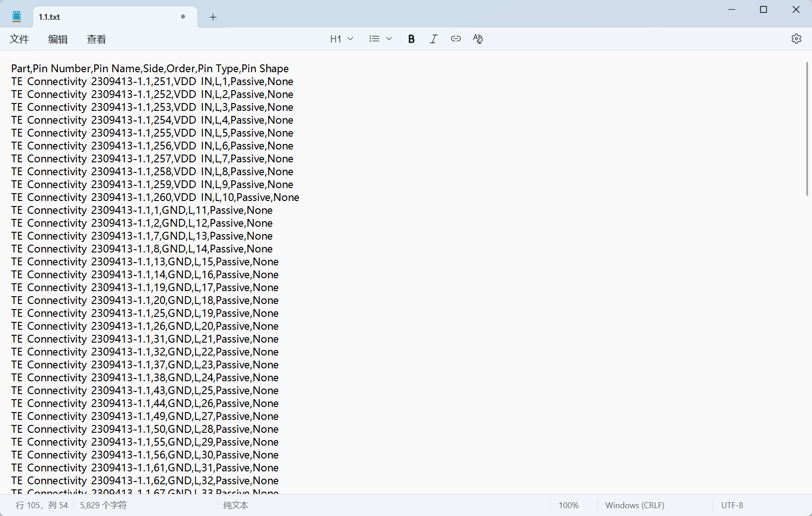Click the header line starting with Part,Pin Number
This screenshot has height=516, width=812.
click(x=150, y=69)
